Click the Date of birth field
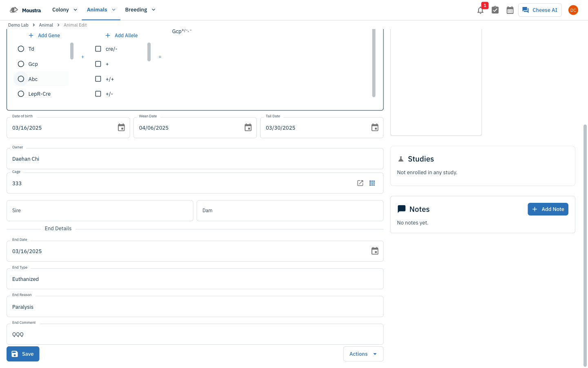The height and width of the screenshot is (368, 588). [68, 128]
